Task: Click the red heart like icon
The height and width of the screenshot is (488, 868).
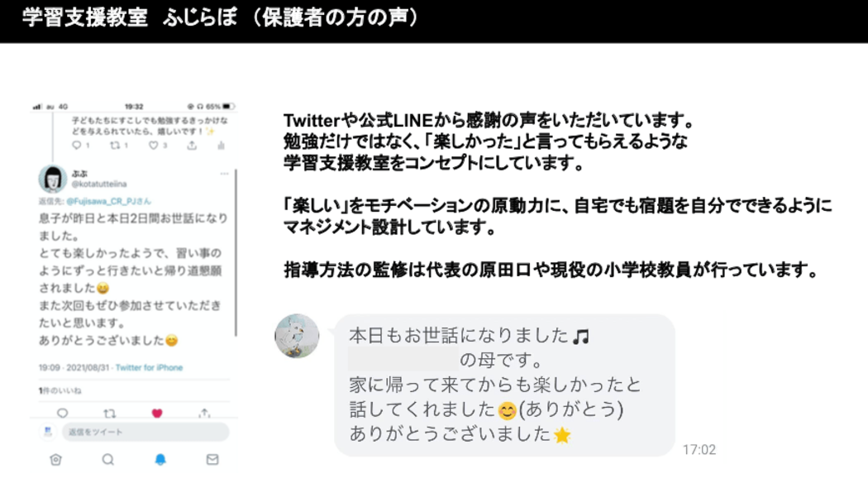Action: 157,414
